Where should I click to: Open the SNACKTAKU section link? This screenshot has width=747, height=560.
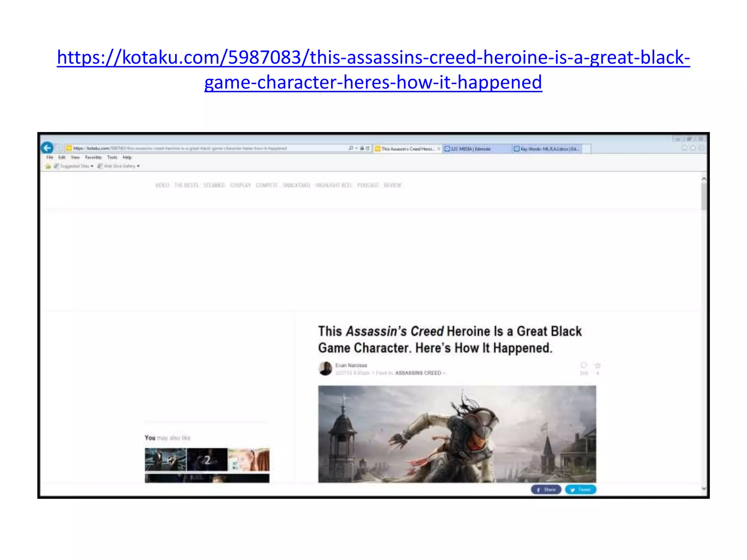(x=297, y=185)
